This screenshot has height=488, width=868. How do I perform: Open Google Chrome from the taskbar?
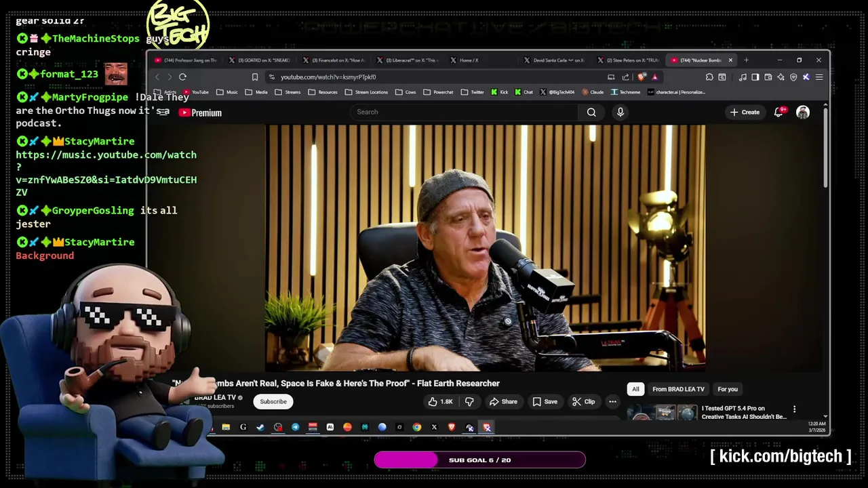416,427
